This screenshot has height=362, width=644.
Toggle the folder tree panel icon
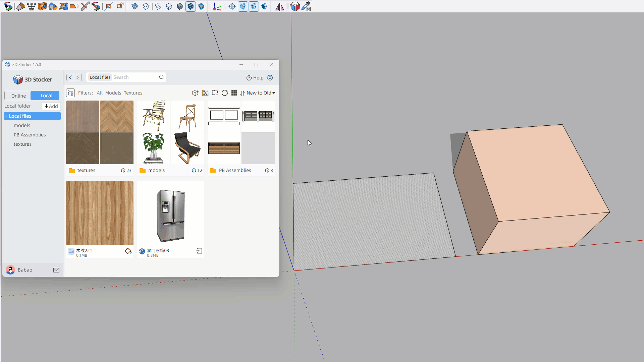(x=70, y=93)
